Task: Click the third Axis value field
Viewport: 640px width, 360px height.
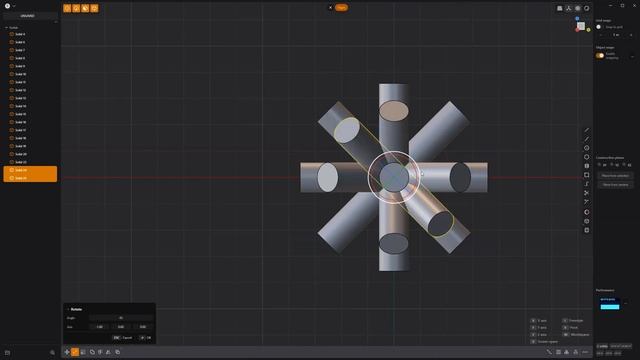Action: coord(142,327)
